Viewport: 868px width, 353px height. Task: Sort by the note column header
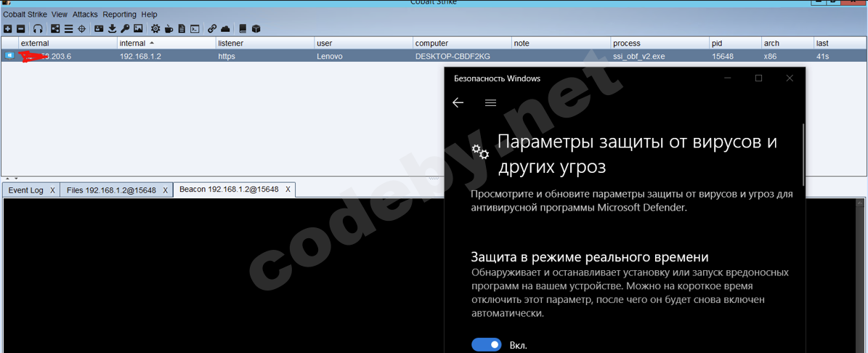(560, 43)
